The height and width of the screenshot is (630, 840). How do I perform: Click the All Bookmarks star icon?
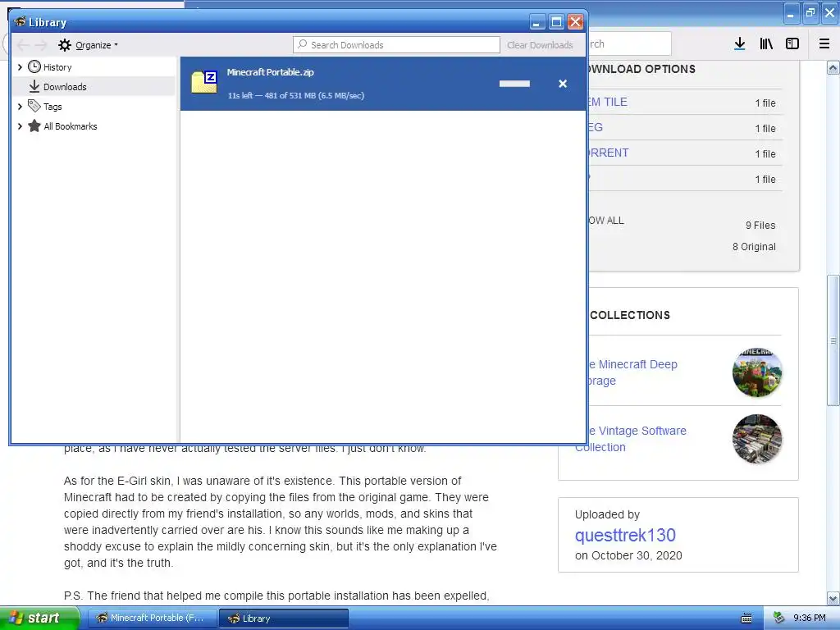click(34, 126)
